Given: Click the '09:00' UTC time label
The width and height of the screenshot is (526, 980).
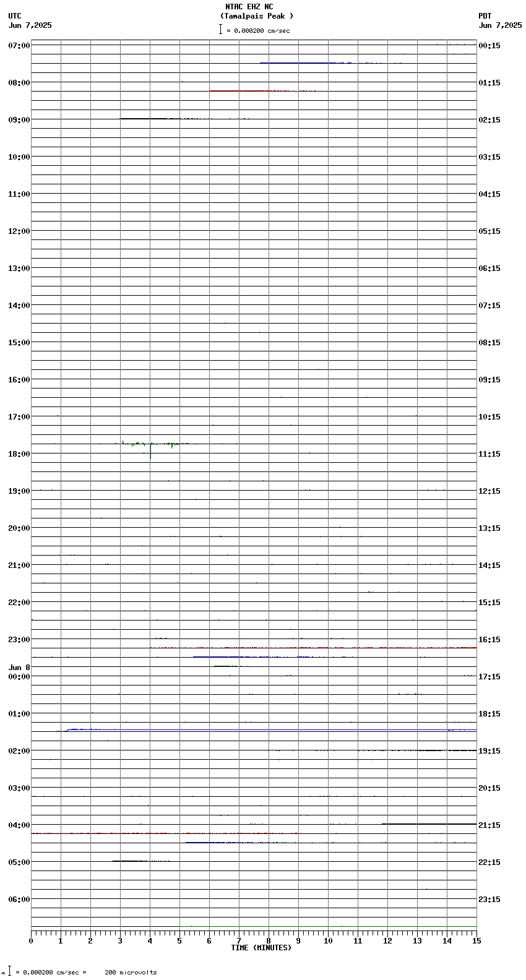Looking at the screenshot, I should (19, 120).
